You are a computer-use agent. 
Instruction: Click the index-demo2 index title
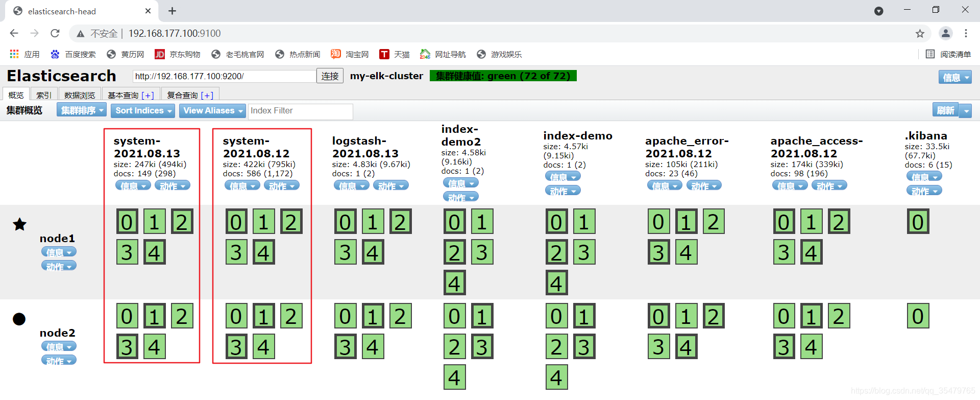[x=461, y=135]
